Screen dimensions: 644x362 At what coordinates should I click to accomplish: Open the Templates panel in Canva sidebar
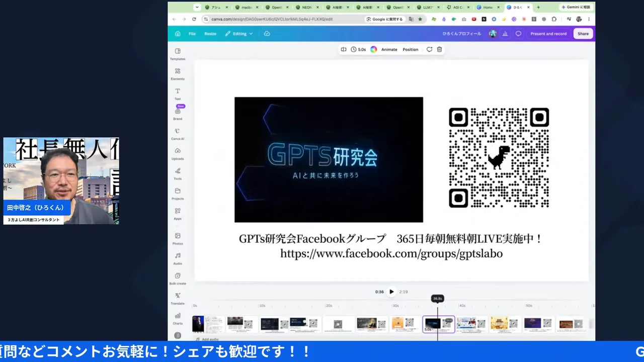pyautogui.click(x=178, y=54)
